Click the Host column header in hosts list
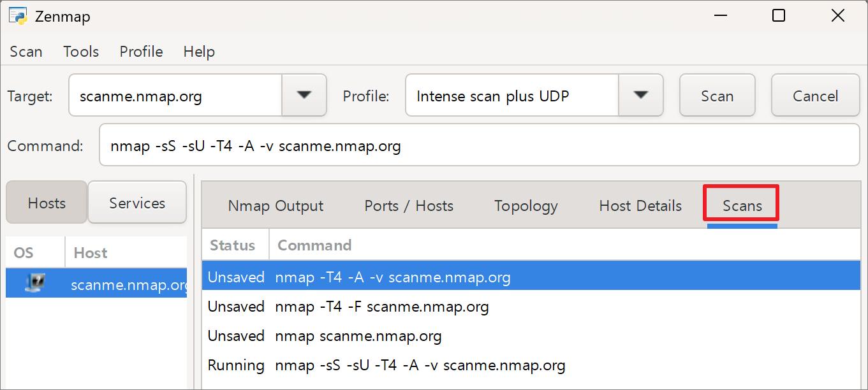Screen dimensions: 868x390 tap(126, 253)
